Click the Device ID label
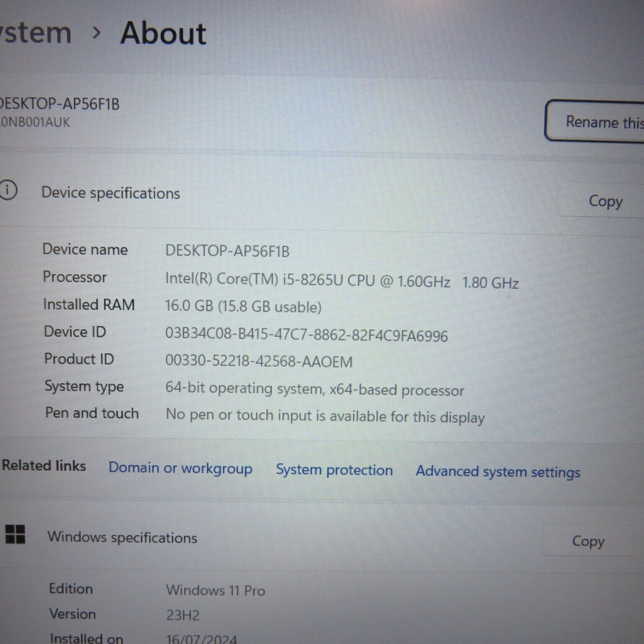 75,332
